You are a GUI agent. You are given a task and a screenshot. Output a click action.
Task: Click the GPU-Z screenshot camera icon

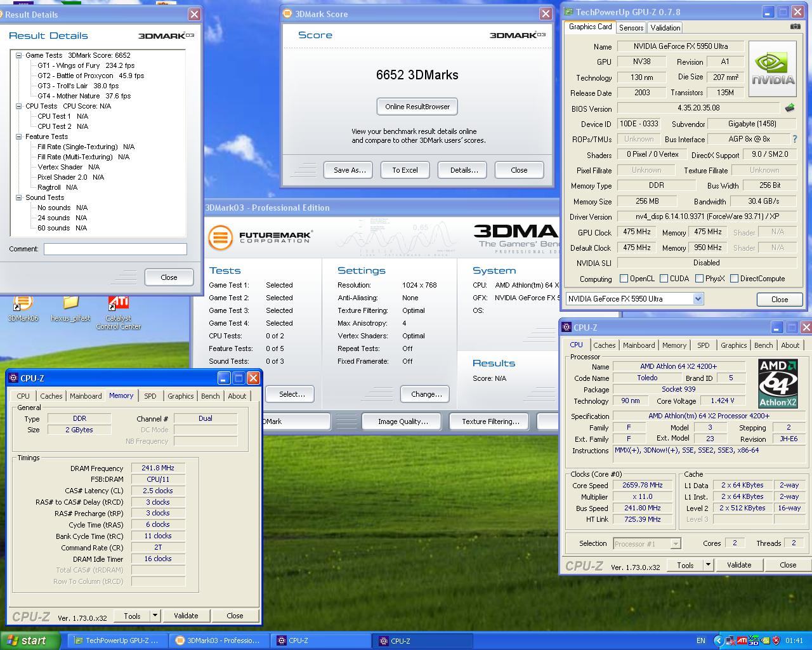click(x=795, y=27)
